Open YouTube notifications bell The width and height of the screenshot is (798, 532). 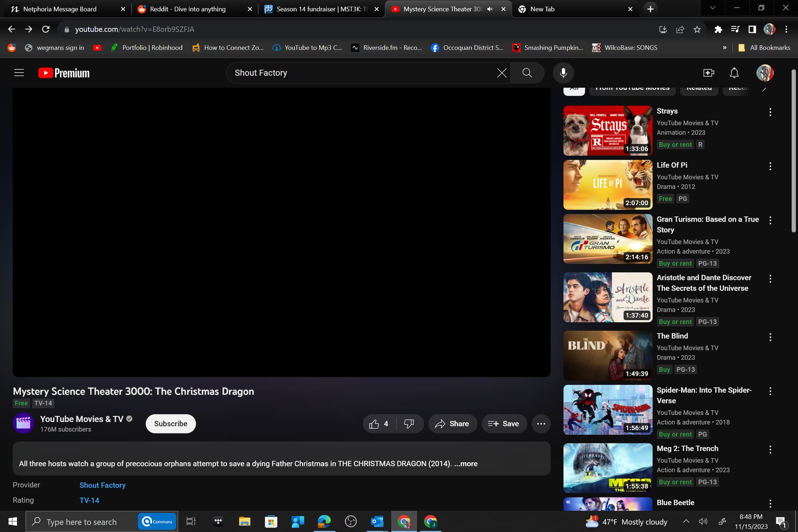click(734, 73)
